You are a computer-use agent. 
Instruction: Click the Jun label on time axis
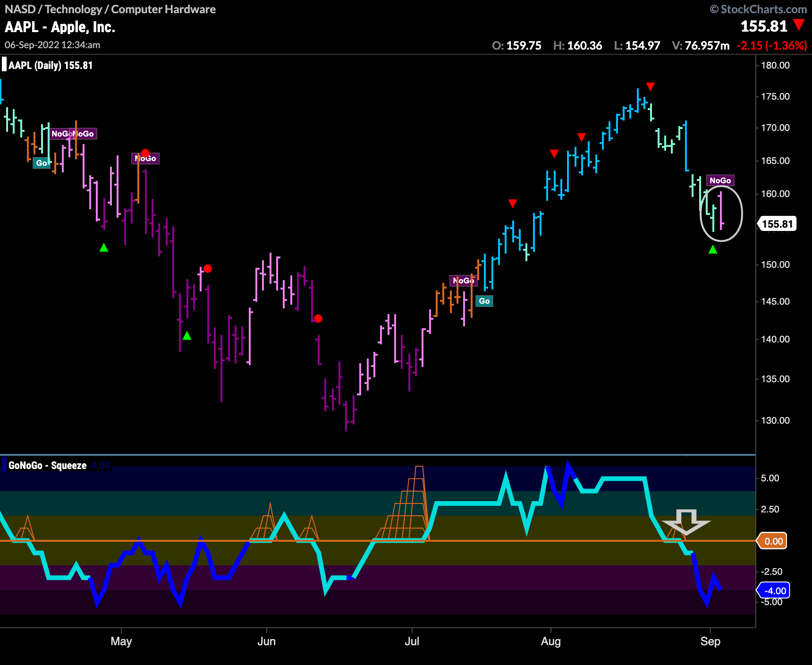pyautogui.click(x=267, y=641)
